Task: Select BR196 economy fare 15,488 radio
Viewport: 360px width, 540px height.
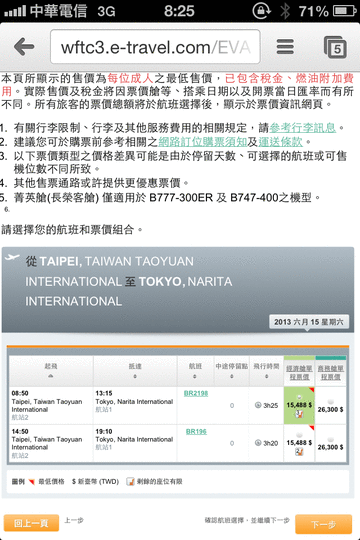Action: click(x=299, y=435)
